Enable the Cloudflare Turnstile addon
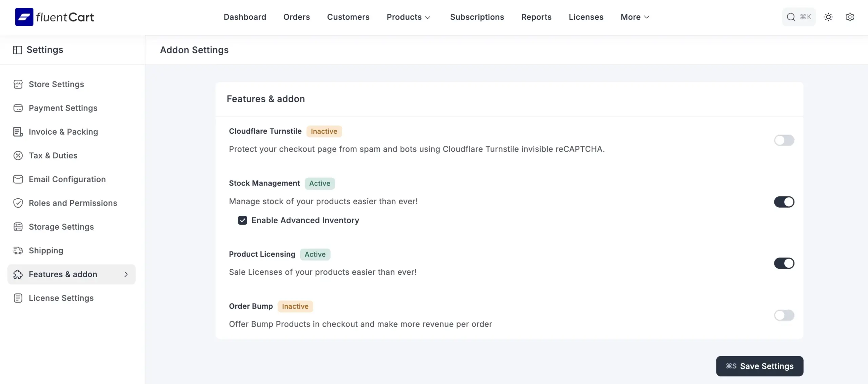The width and height of the screenshot is (868, 384). 784,140
